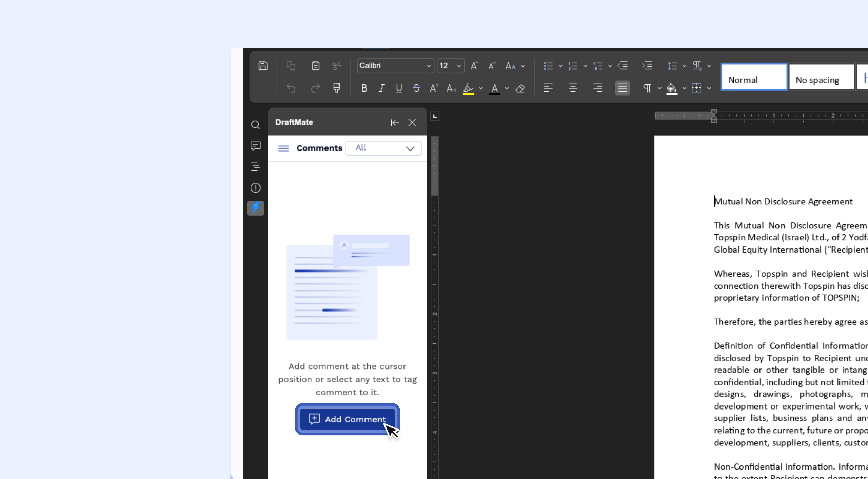Select the No spacing style
Viewport: 868px width, 479px height.
pyautogui.click(x=821, y=78)
